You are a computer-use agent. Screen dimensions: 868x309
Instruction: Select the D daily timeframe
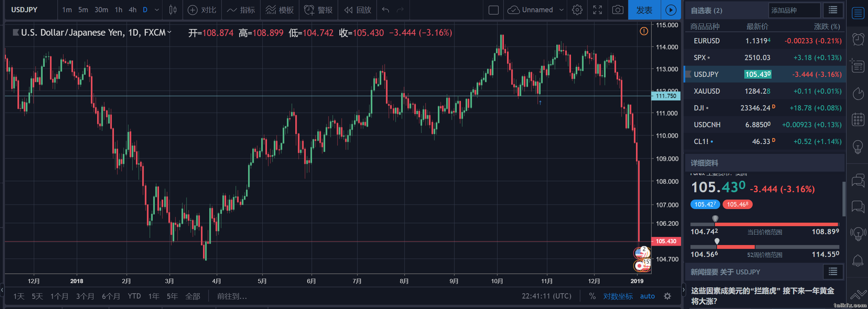pos(145,10)
